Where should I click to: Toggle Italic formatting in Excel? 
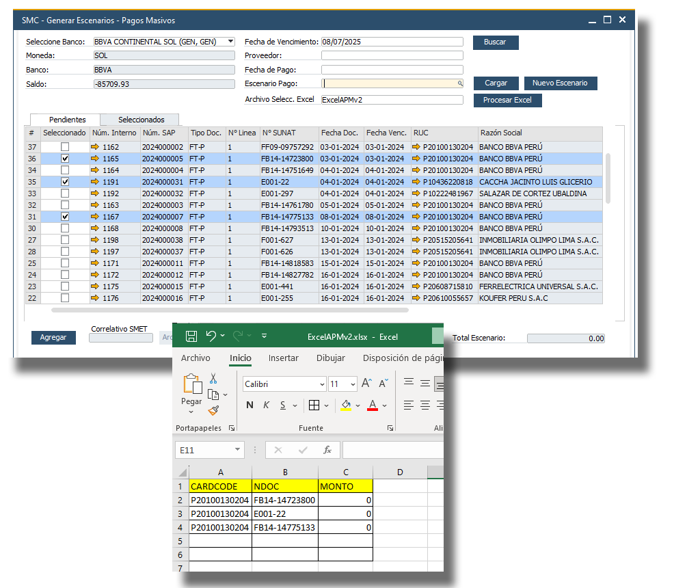pyautogui.click(x=266, y=405)
